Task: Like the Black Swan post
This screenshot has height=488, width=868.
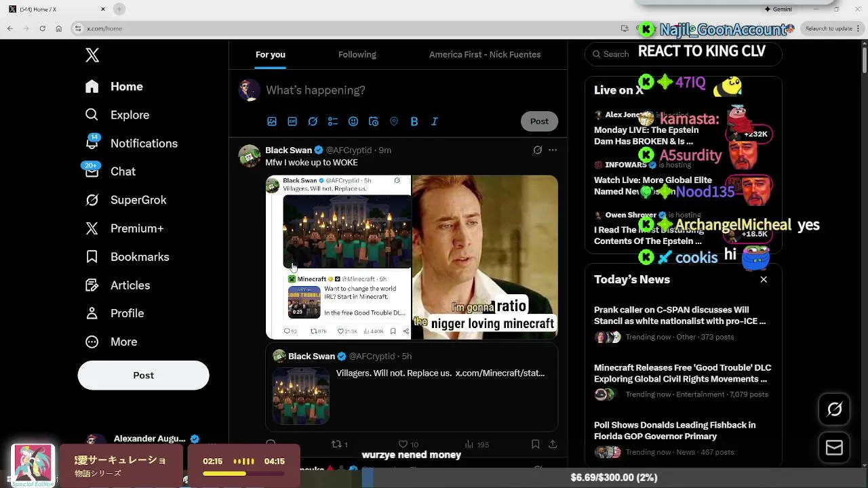Action: (x=408, y=445)
